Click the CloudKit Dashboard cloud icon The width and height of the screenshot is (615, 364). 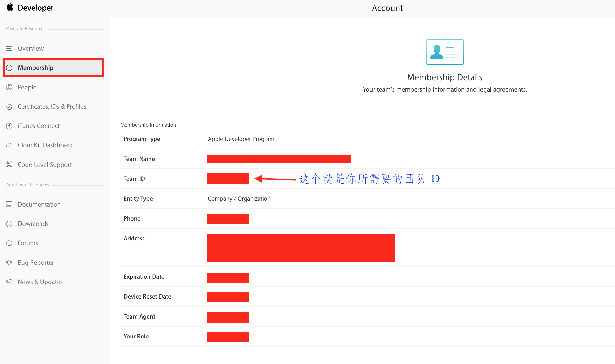click(9, 145)
